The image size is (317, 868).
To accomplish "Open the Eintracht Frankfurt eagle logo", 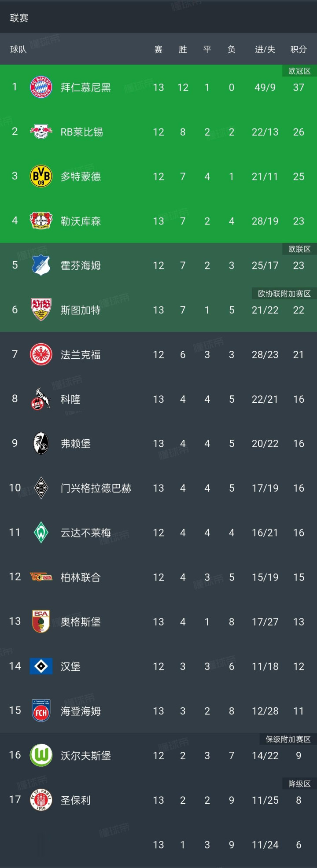I will [41, 354].
